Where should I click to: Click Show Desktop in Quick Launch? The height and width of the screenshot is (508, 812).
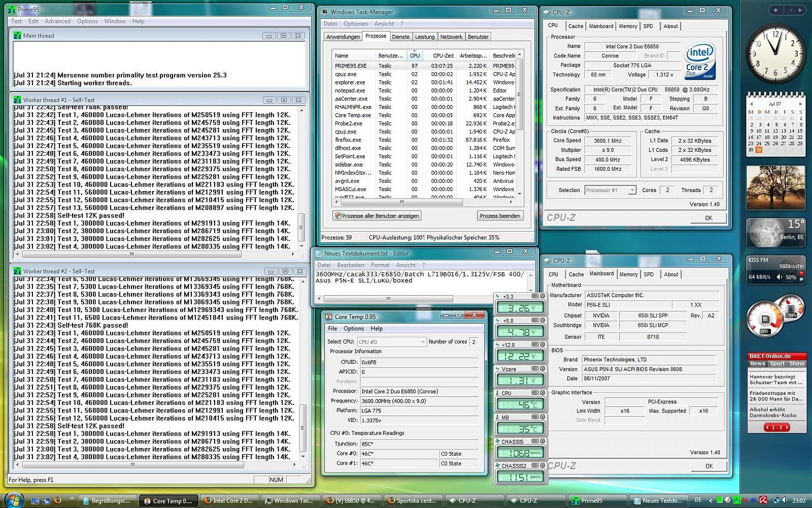[x=35, y=500]
